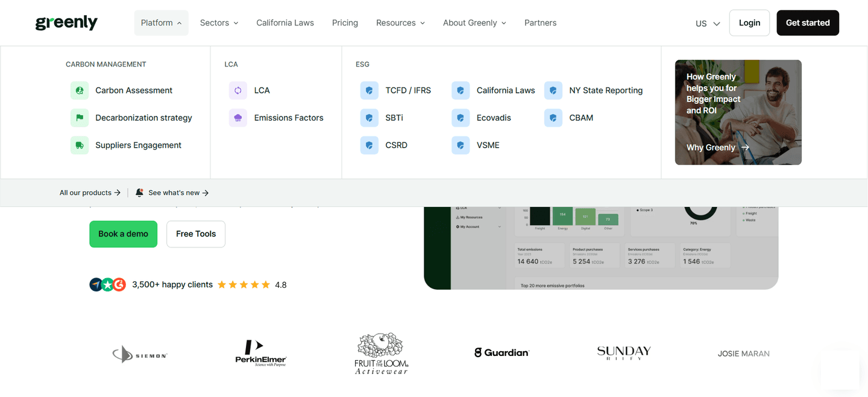The width and height of the screenshot is (868, 397).
Task: Go to the Greenly logo homepage
Action: click(66, 23)
